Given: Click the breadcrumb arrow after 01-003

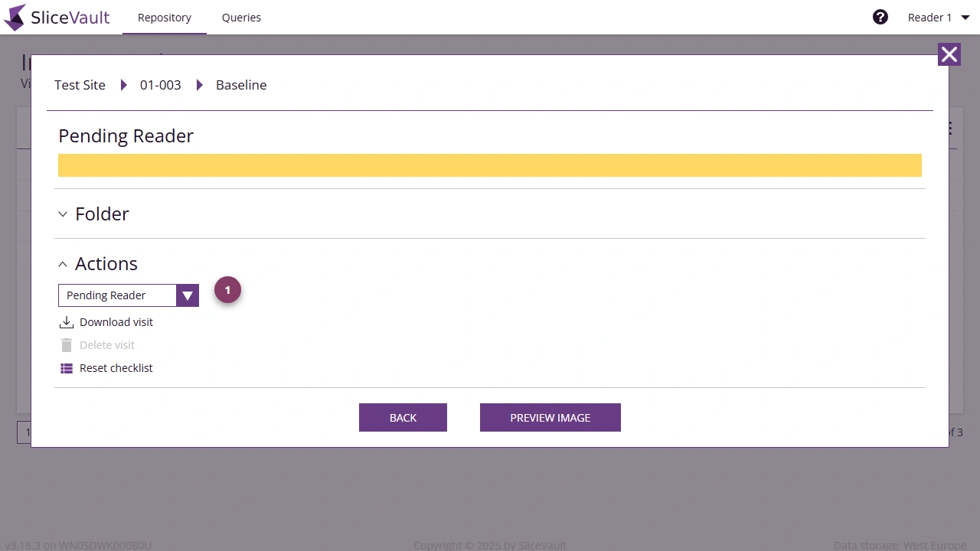Looking at the screenshot, I should [199, 85].
